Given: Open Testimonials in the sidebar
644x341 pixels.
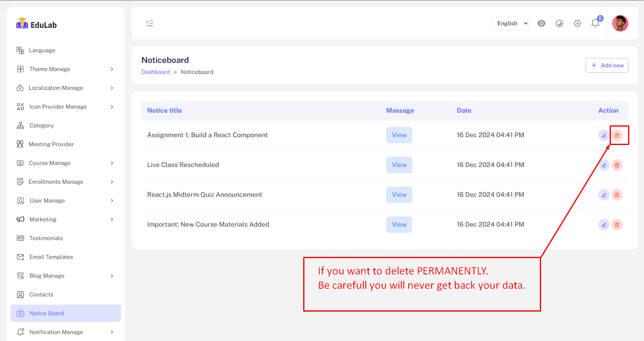Looking at the screenshot, I should (x=46, y=238).
